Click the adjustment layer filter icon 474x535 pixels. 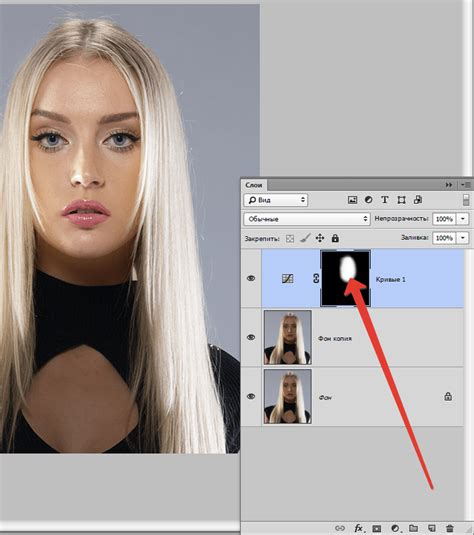point(369,200)
